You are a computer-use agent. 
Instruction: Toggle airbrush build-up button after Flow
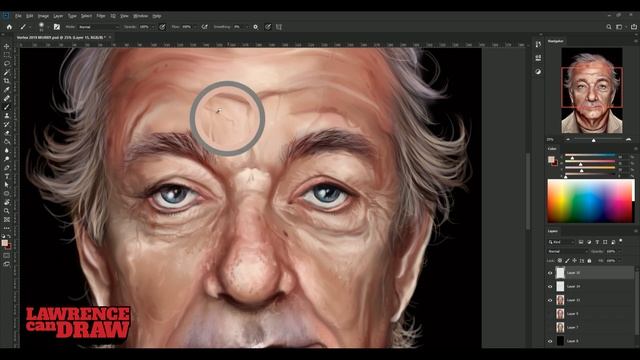click(x=205, y=27)
